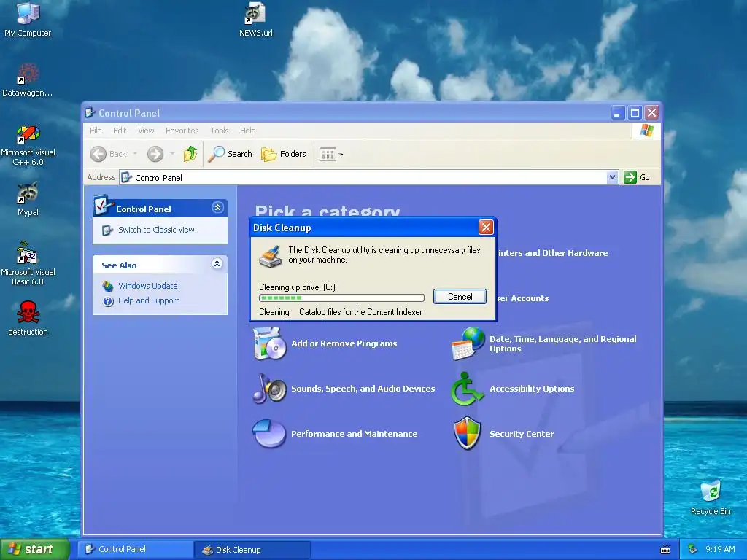Click the Disk Cleanup brush icon
This screenshot has width=747, height=560.
(x=271, y=256)
